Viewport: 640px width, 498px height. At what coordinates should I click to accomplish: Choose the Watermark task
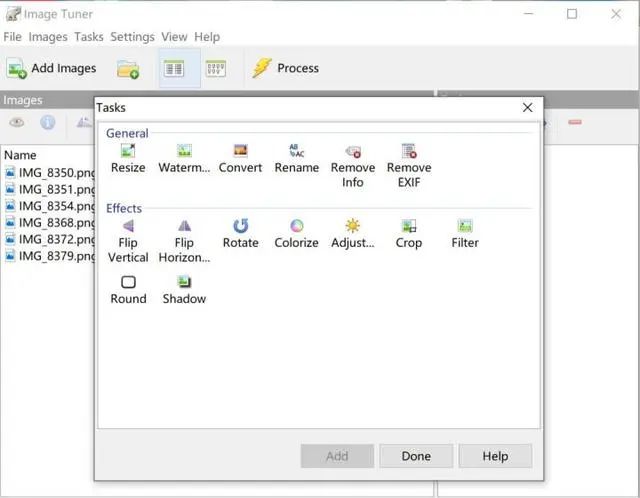[184, 159]
